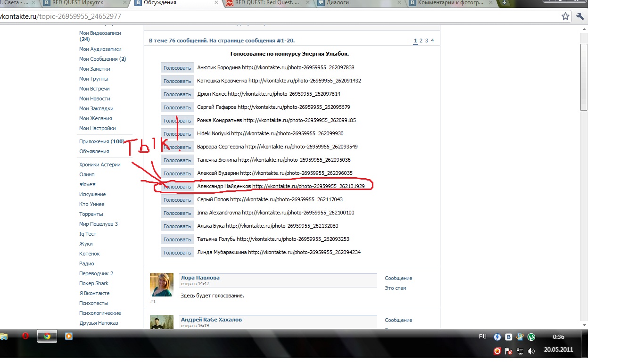Vote for Сергей Гафаров
This screenshot has width=644, height=362.
(177, 107)
